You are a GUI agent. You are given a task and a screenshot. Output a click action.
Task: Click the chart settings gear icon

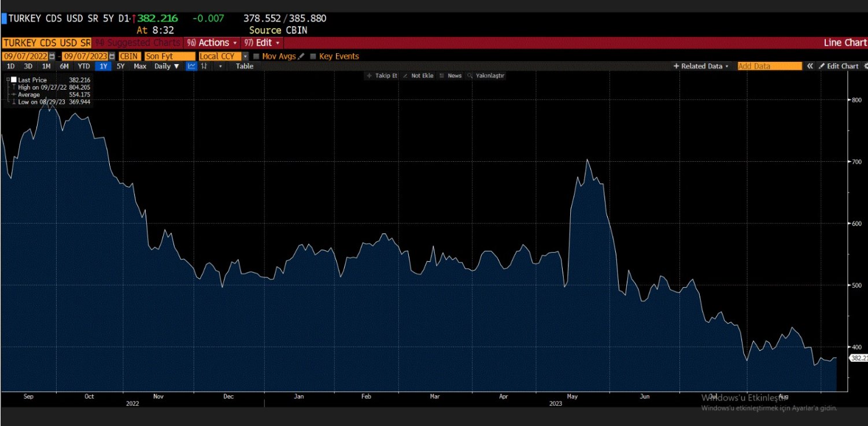(865, 66)
